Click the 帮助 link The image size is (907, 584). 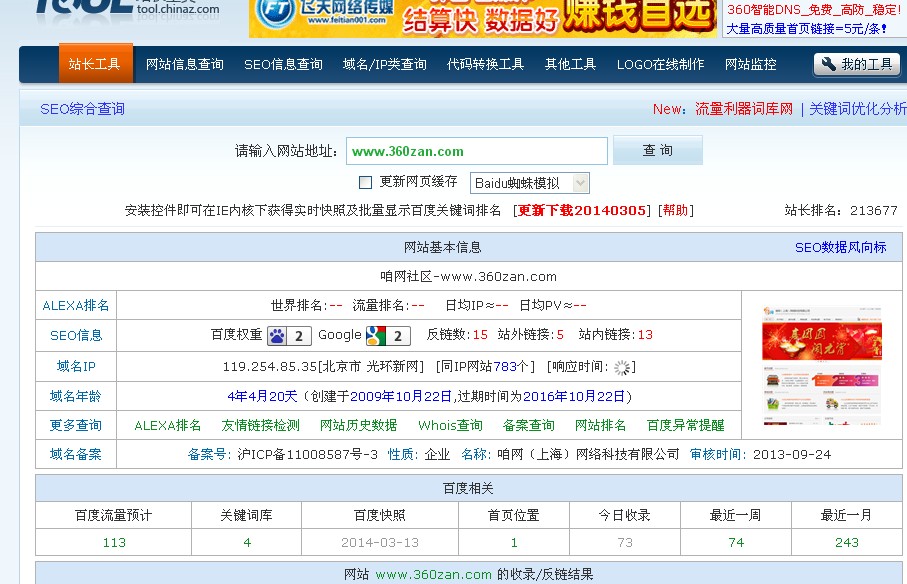pos(675,210)
